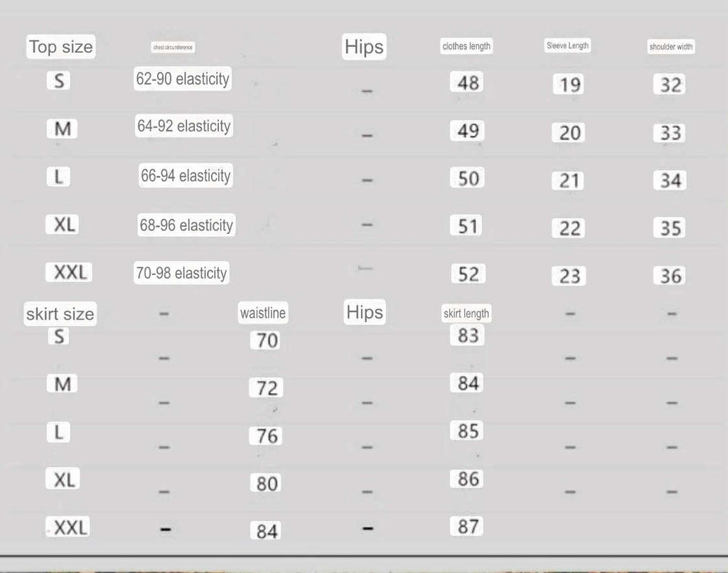
Task: Click the 68-96 elasticity value
Action: [x=186, y=225]
